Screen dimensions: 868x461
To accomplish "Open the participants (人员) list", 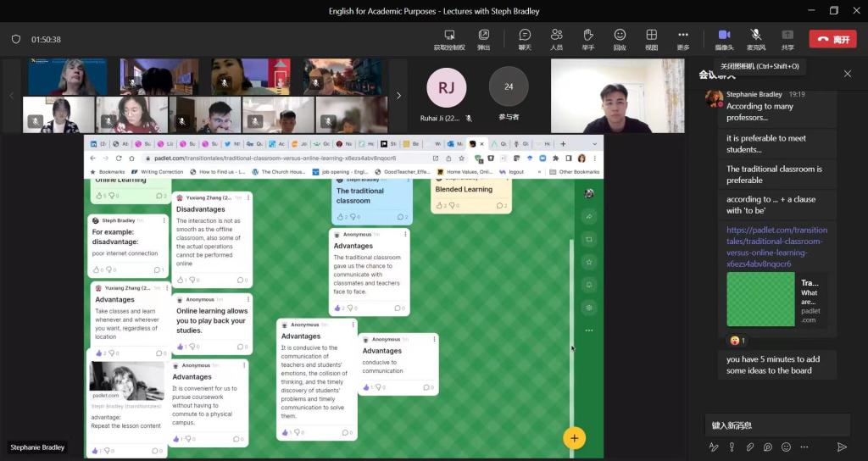I will 556,38.
